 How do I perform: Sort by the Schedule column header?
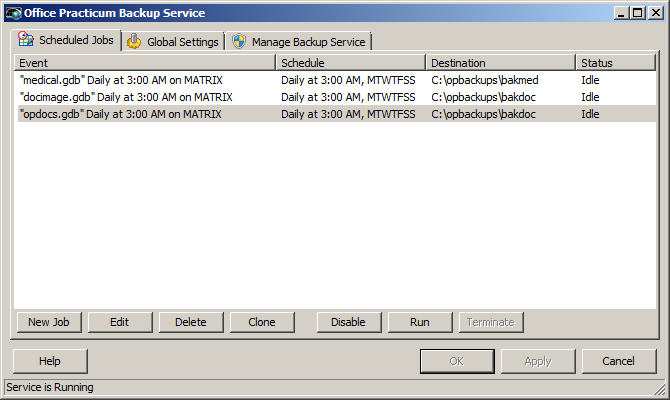(351, 63)
